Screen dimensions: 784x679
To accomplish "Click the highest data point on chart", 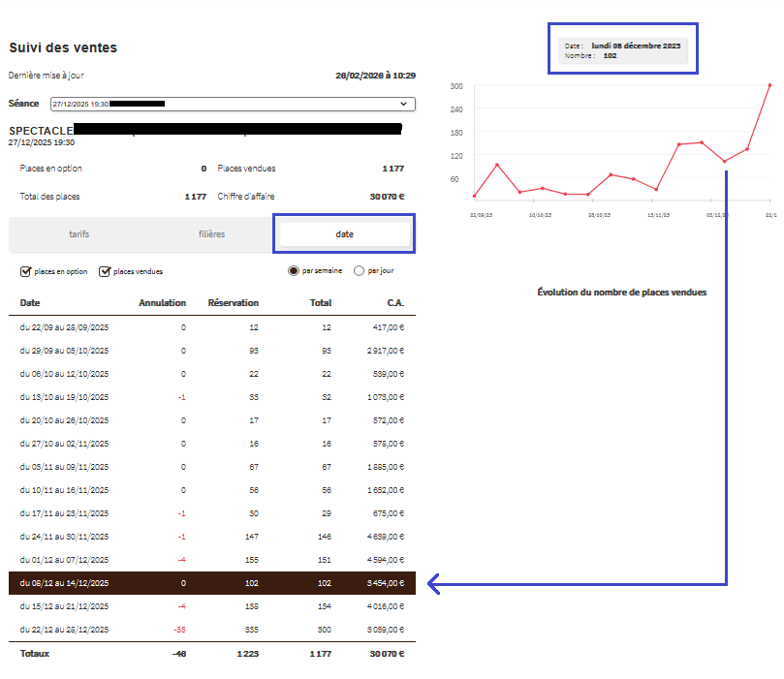I will click(x=769, y=85).
